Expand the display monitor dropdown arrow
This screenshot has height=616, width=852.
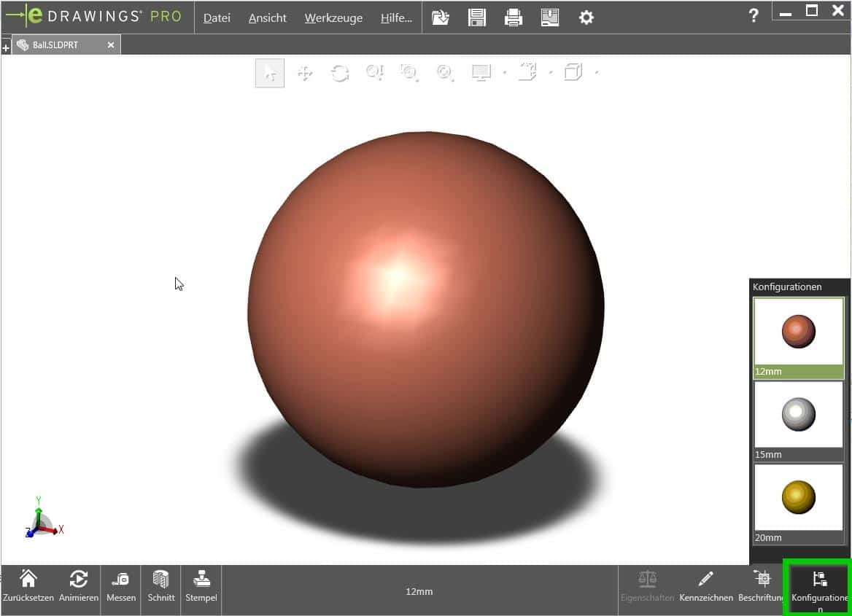pos(505,73)
